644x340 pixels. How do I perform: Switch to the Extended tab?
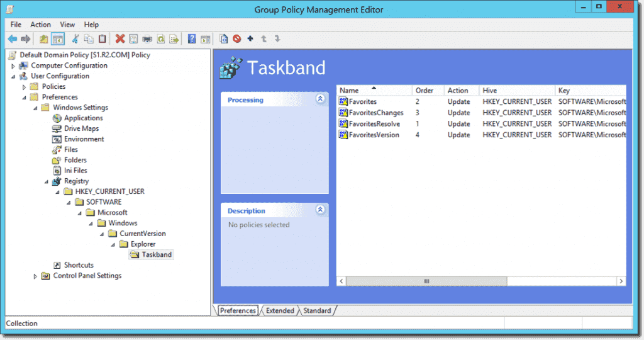pos(280,310)
